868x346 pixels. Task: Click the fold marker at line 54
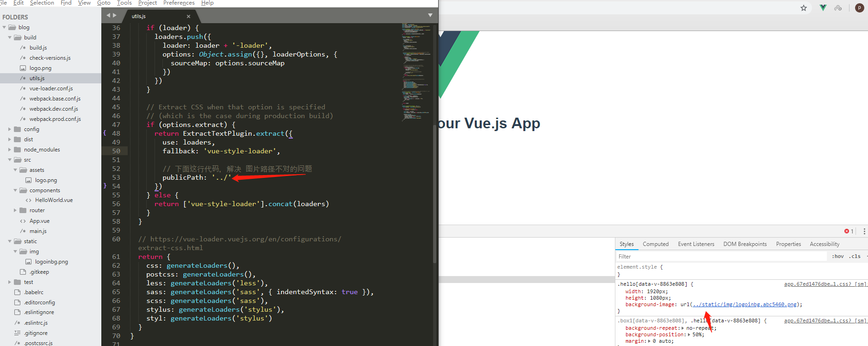click(105, 186)
